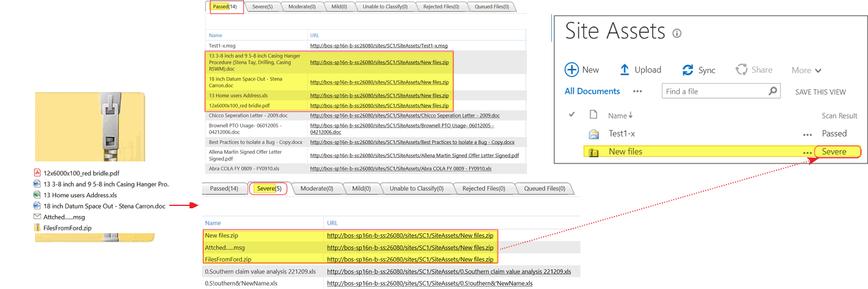Click the magnifier icon in Find a file box

772,91
